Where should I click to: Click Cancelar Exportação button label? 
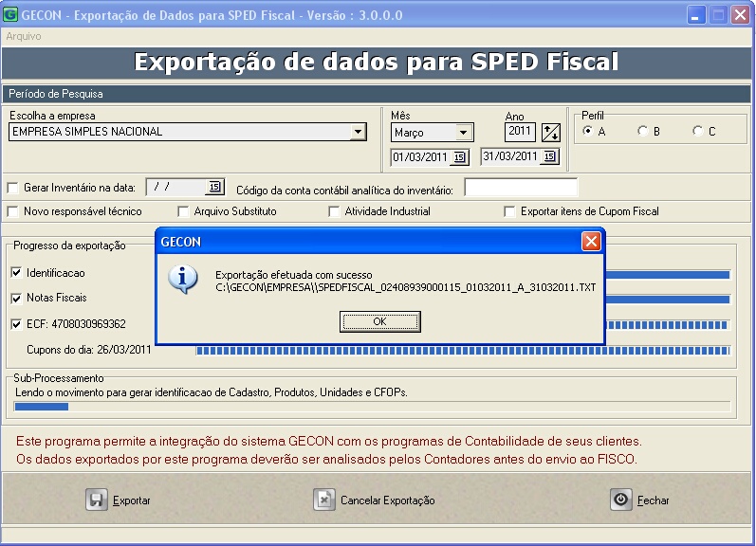pos(388,500)
